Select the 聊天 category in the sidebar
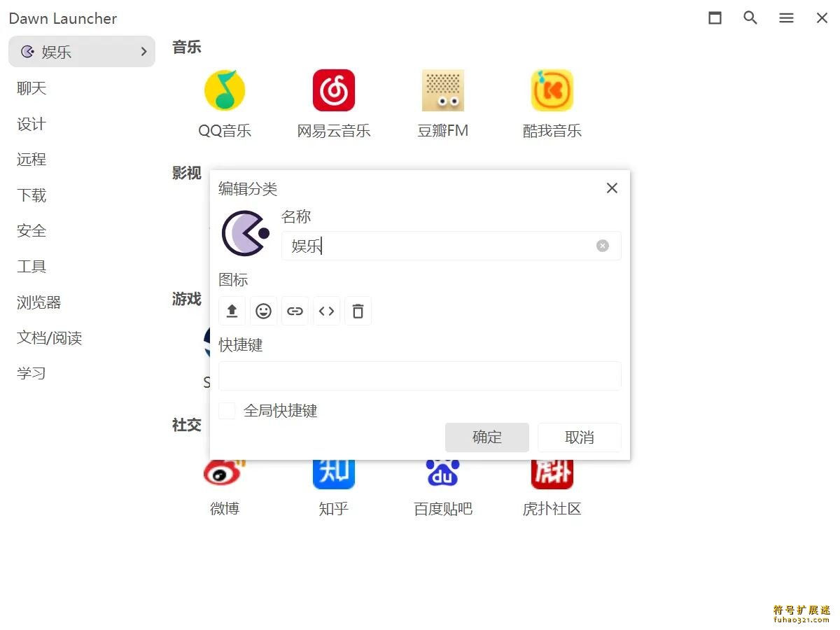The width and height of the screenshot is (840, 630). tap(31, 88)
